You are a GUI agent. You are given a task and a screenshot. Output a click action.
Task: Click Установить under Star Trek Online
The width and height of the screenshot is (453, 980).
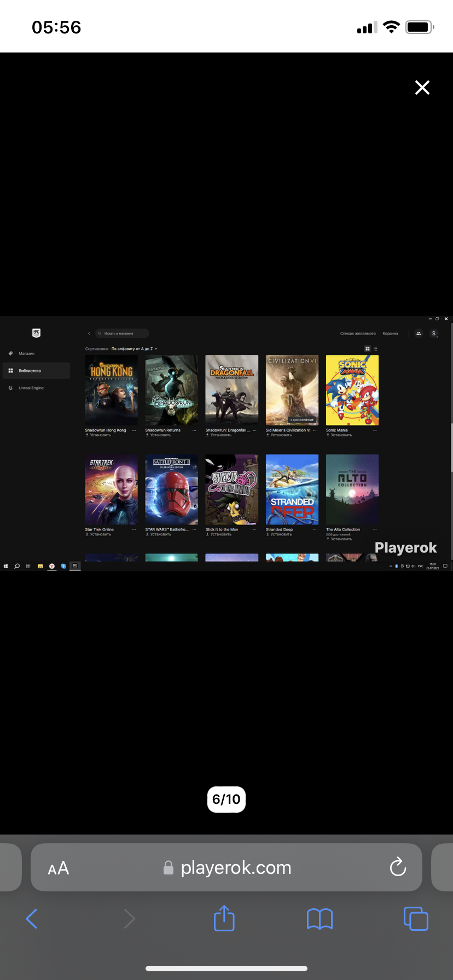tap(98, 534)
